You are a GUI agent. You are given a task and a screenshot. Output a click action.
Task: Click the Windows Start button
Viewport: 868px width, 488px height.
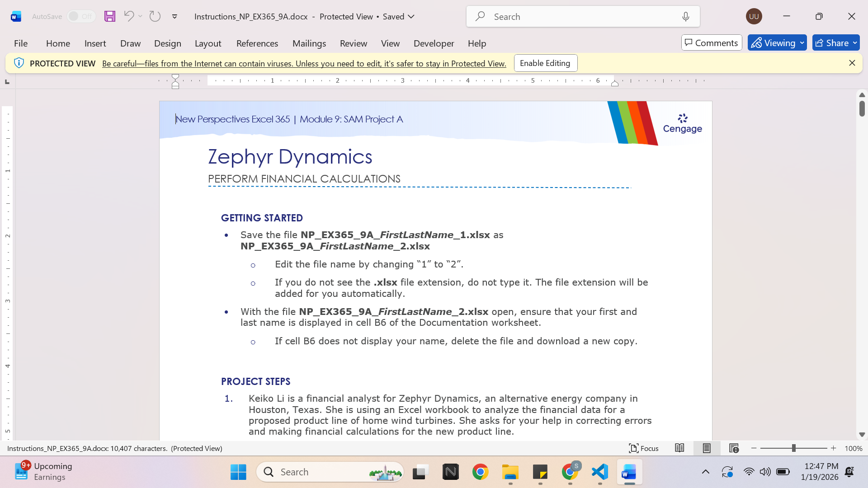[x=238, y=472]
